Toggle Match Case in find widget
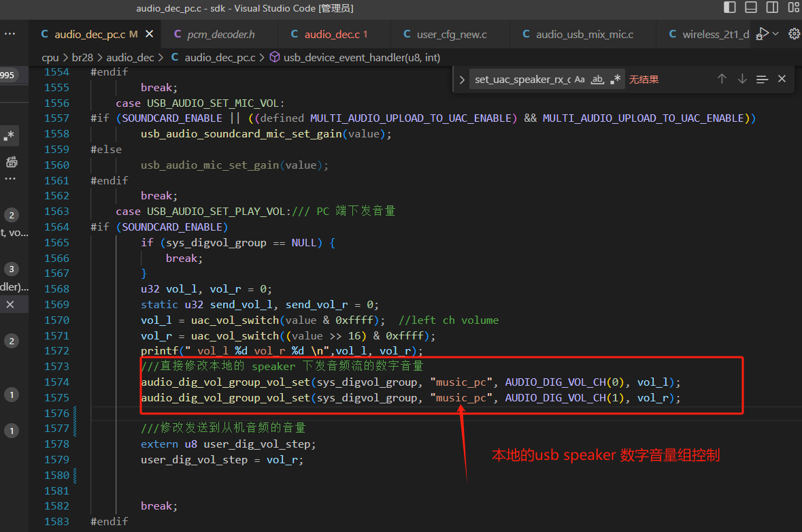802x532 pixels. click(580, 80)
